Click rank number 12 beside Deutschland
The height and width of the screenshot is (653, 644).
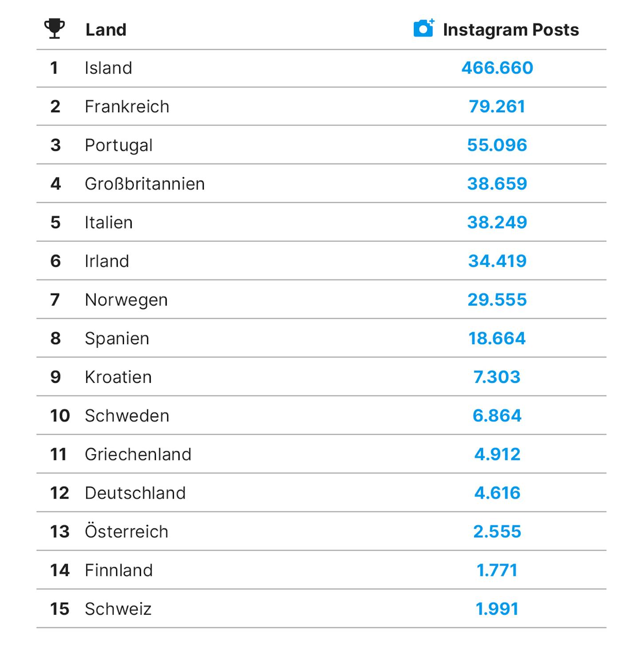59,493
